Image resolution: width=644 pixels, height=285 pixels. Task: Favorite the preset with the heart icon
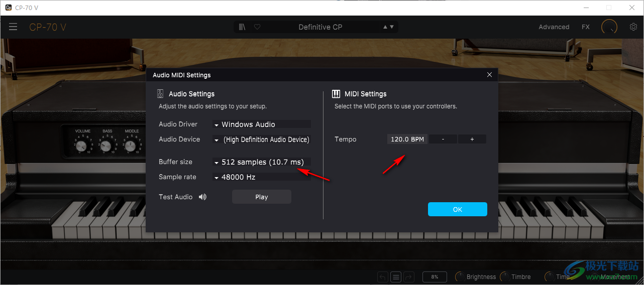click(257, 27)
